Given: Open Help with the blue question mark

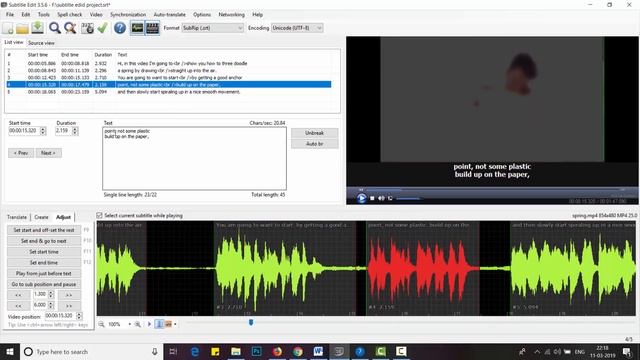Looking at the screenshot, I should (120, 28).
